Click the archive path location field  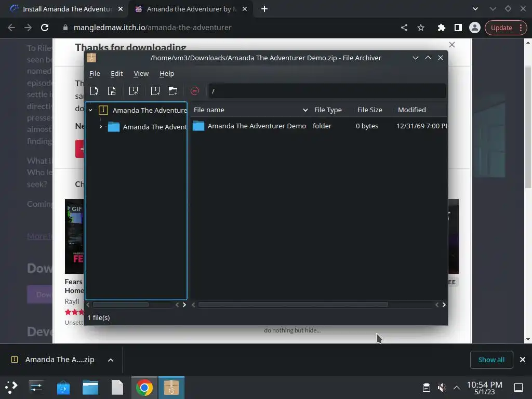point(327,91)
